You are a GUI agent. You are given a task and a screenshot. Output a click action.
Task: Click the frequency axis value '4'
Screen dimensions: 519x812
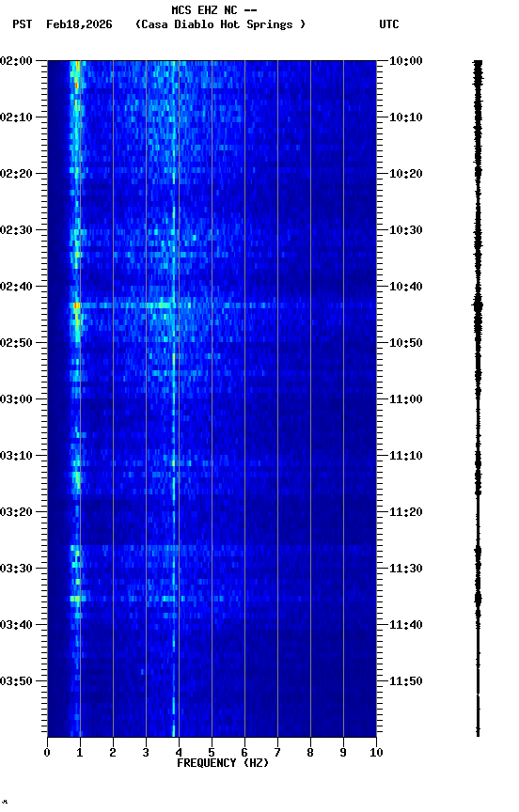coord(179,753)
